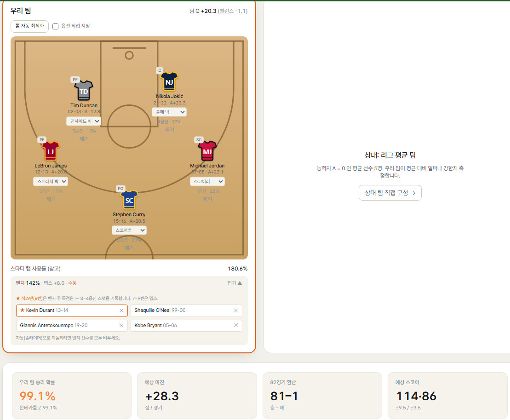Remove Shaquille O'Neal 99-00 from the bench
This screenshot has height=420, width=510.
pos(236,311)
